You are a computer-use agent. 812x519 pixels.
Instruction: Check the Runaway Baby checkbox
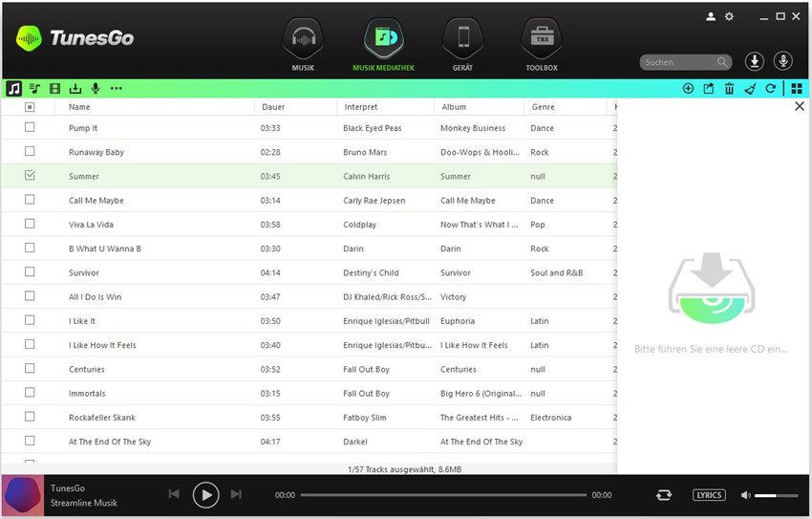point(30,151)
